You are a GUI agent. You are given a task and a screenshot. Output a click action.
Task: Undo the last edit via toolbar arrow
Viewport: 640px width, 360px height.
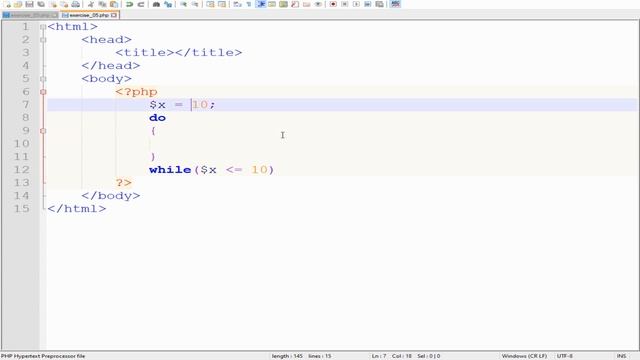tap(129, 4)
